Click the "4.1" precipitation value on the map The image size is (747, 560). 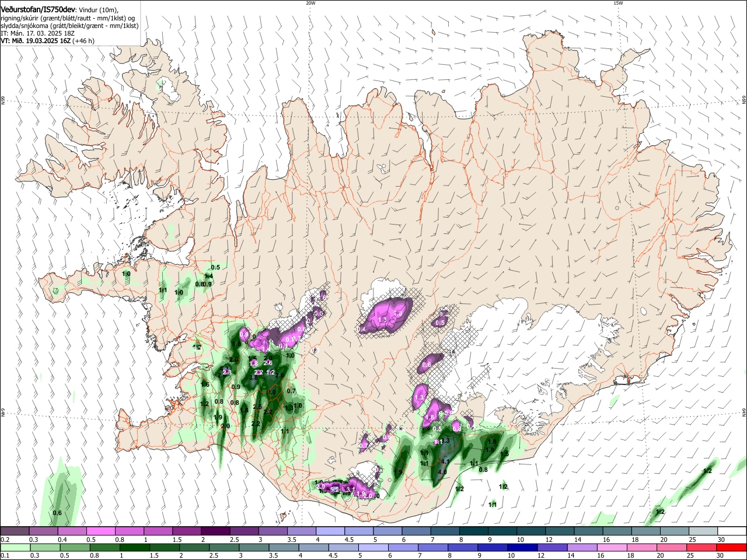tap(445, 461)
